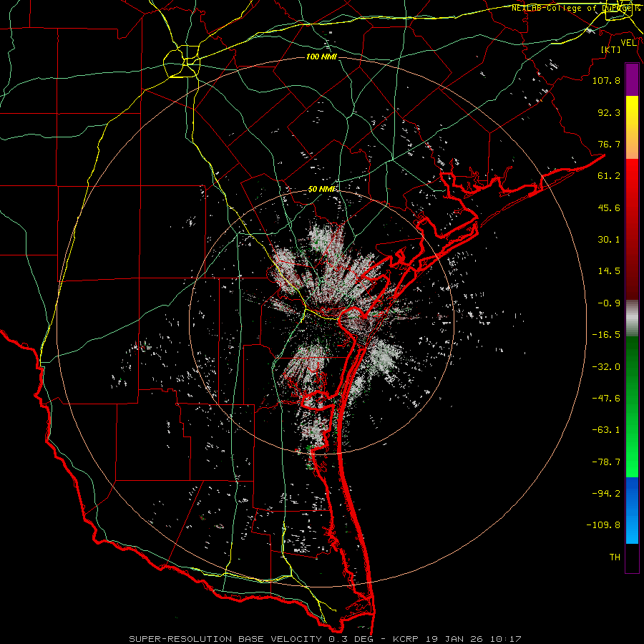Click the -94.2 velocity scale value
The width and height of the screenshot is (644, 644).
click(606, 494)
